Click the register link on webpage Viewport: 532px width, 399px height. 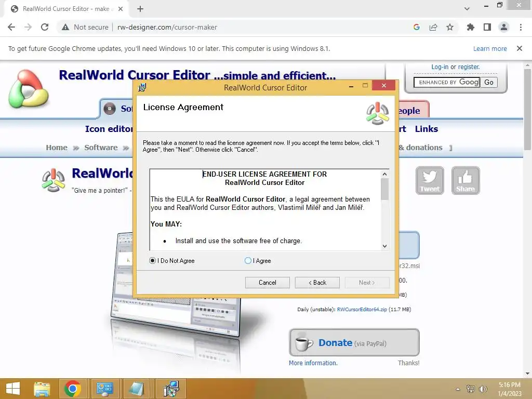click(469, 67)
